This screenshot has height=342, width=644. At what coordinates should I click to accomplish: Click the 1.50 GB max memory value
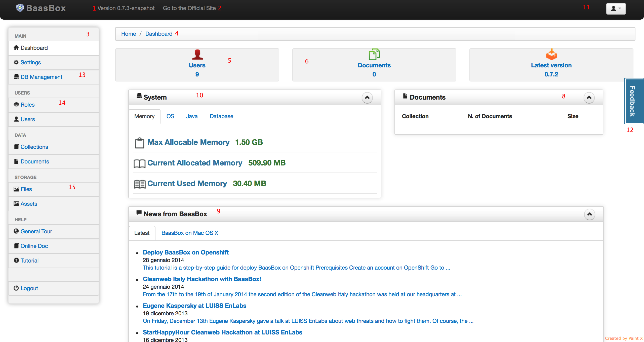point(249,142)
